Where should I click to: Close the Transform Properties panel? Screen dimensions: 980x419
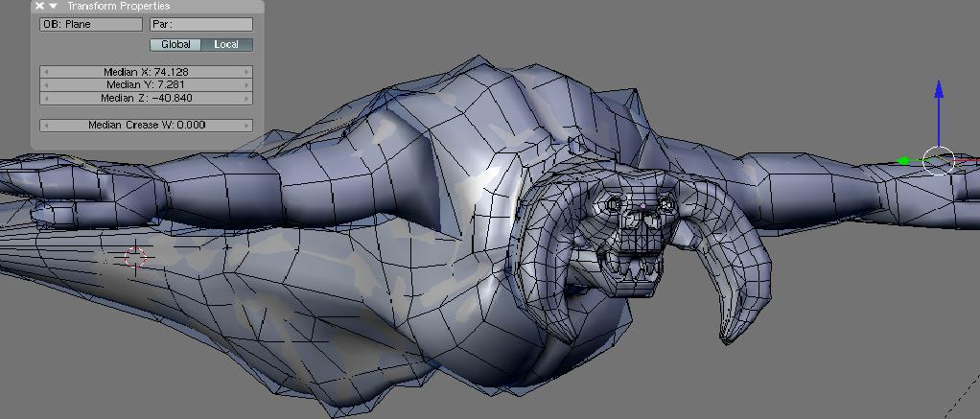point(40,7)
